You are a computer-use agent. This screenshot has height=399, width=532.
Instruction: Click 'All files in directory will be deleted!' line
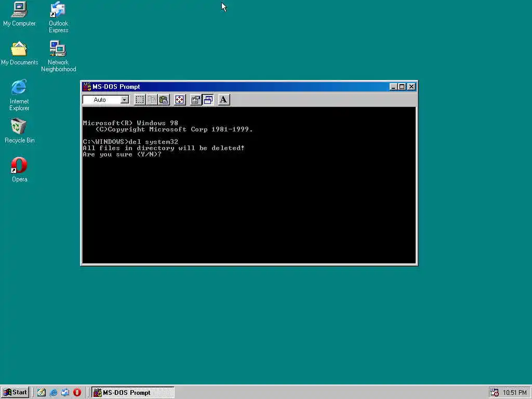(x=164, y=148)
